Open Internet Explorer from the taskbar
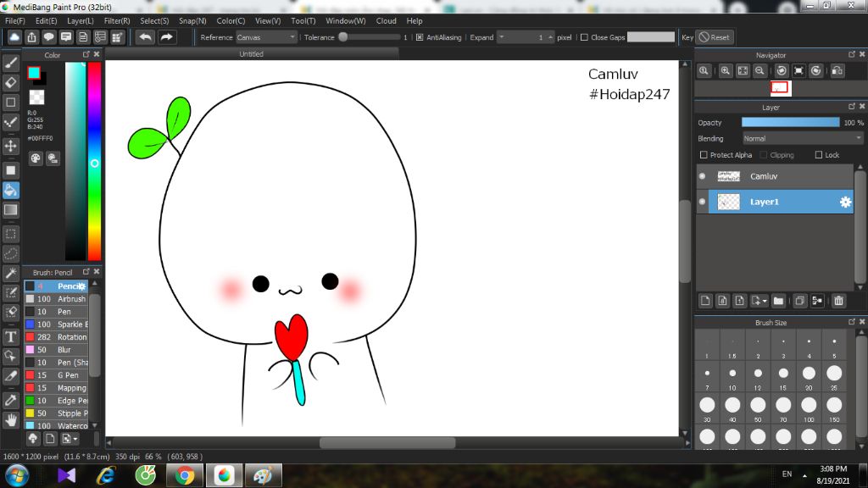 pos(106,475)
